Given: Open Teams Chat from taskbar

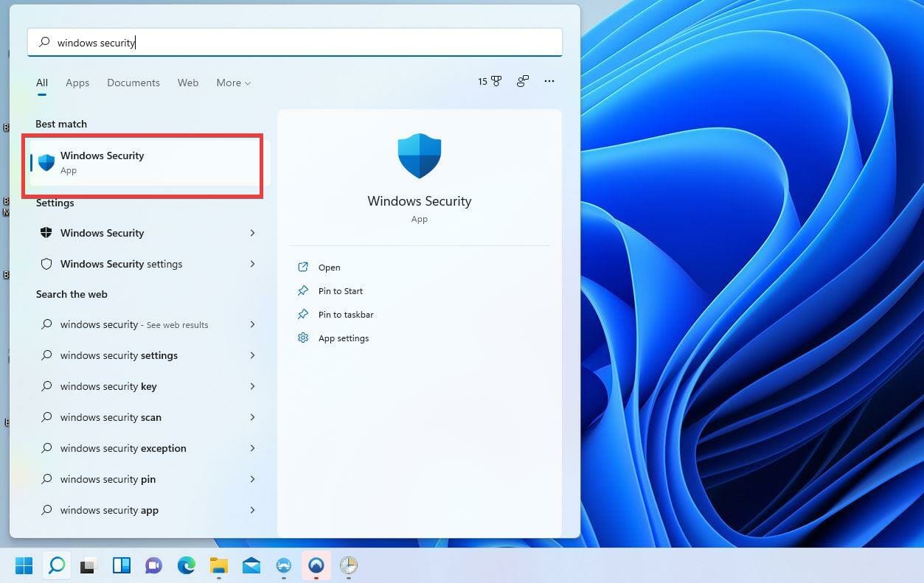Looking at the screenshot, I should 153,565.
